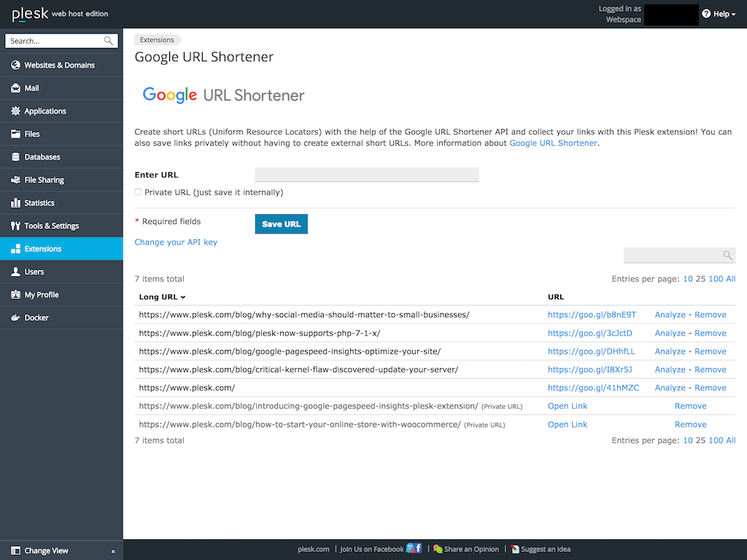Click the URL column header
747x560 pixels.
click(x=555, y=297)
